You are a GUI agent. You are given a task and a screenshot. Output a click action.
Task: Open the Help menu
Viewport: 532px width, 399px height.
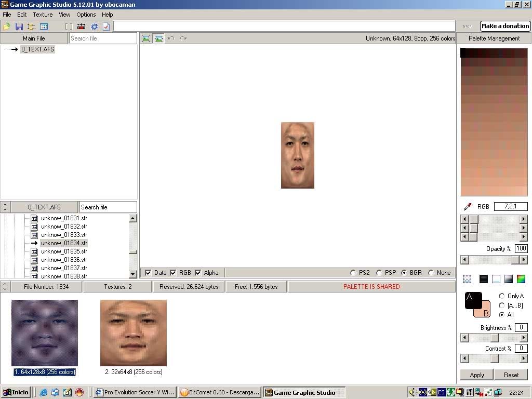pyautogui.click(x=107, y=15)
